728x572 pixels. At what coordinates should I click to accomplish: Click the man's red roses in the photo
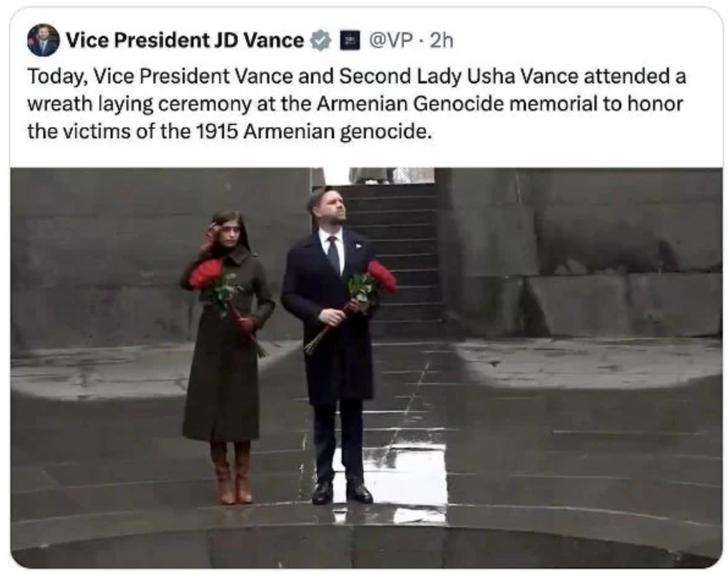381,276
